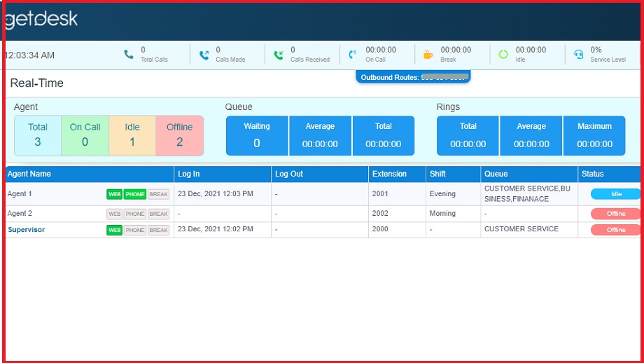The height and width of the screenshot is (363, 644).
Task: Select the Offline agent count tile
Action: tap(179, 135)
